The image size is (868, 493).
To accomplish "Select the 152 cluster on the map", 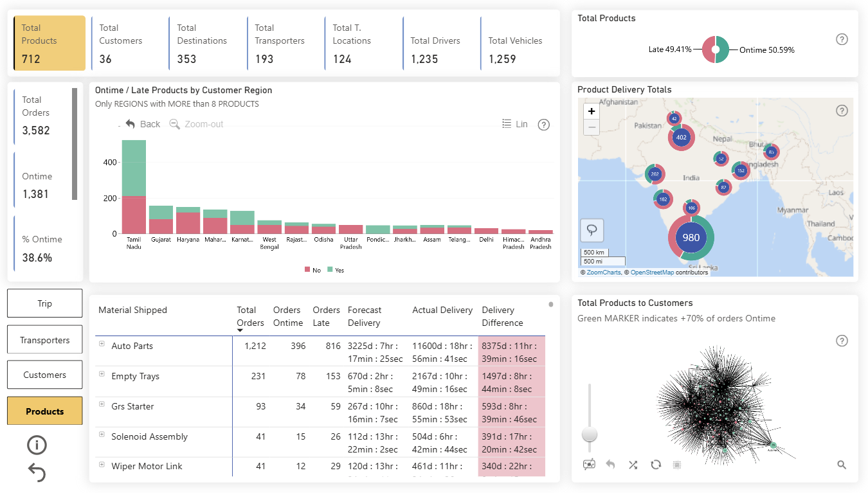I will coord(741,171).
